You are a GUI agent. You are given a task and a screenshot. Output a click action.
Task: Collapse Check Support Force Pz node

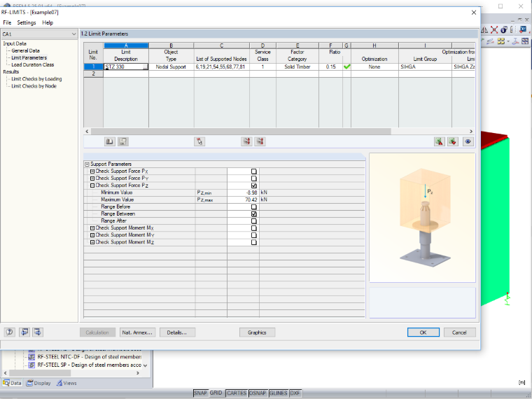point(92,185)
